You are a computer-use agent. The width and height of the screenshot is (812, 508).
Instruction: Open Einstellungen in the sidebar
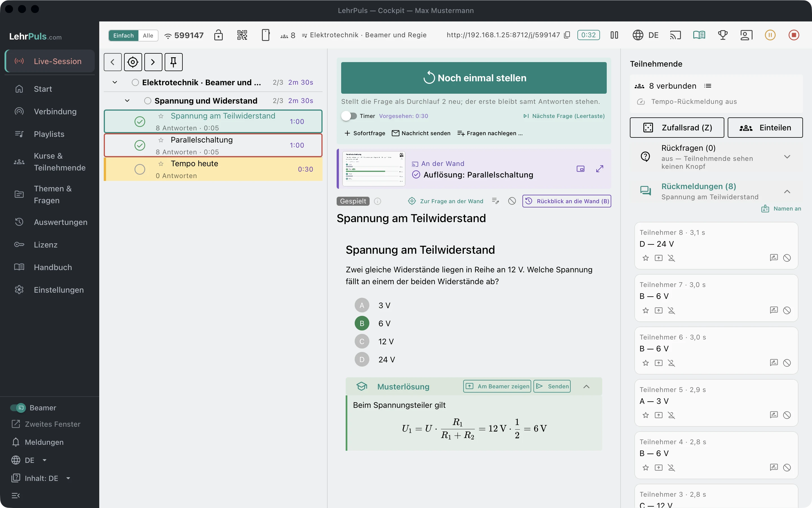click(50, 290)
